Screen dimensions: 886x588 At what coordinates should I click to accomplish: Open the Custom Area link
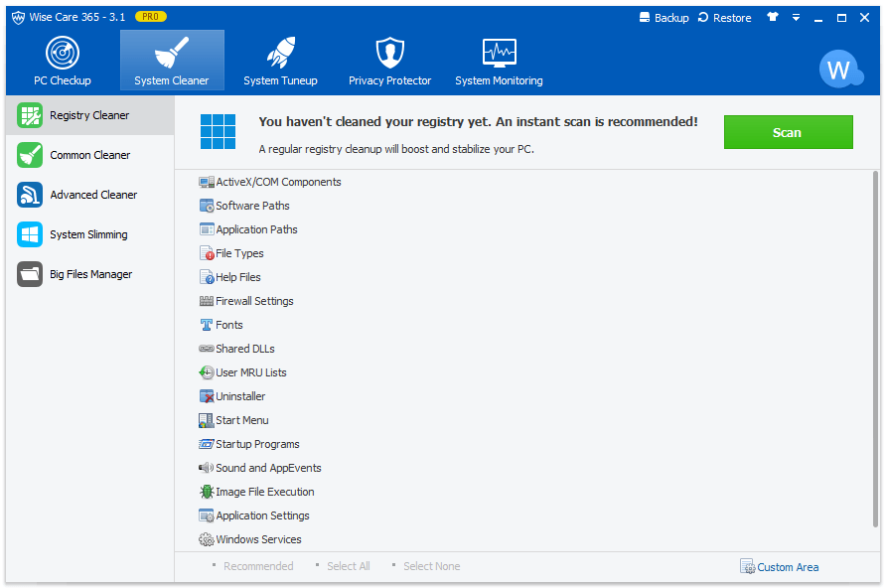pos(779,566)
